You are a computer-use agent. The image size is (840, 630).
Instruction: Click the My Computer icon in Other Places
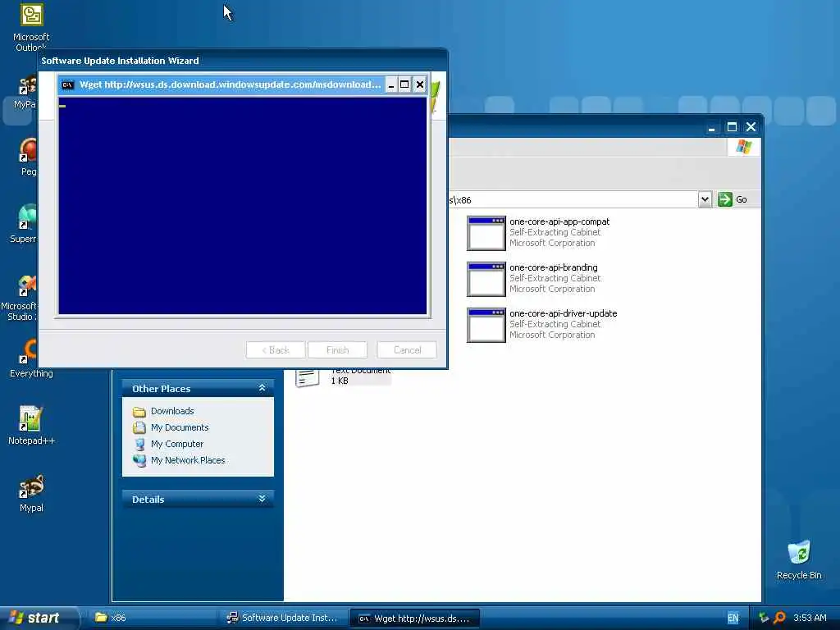[139, 444]
